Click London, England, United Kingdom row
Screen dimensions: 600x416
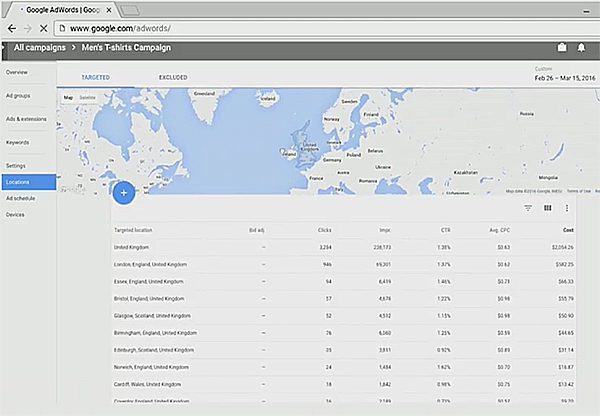pos(344,264)
